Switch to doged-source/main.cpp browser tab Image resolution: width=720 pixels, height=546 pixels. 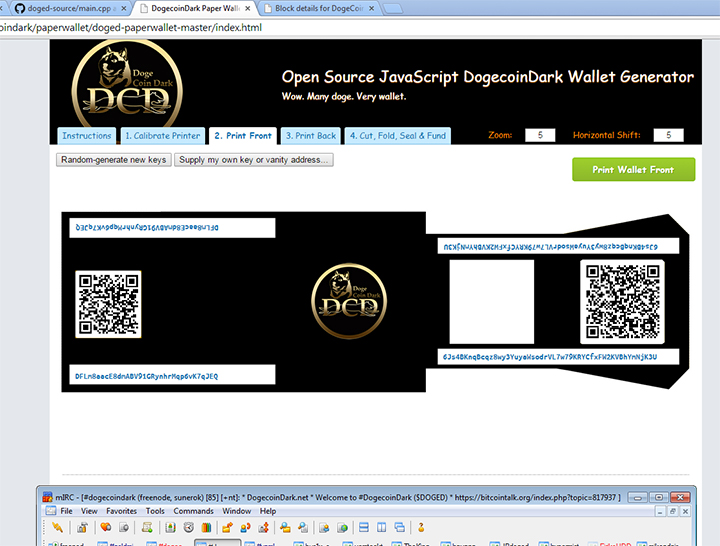69,8
